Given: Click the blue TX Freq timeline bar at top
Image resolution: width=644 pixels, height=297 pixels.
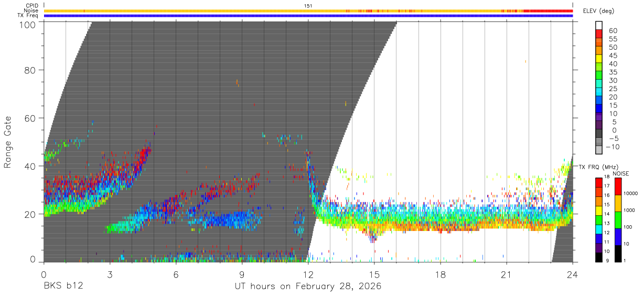Looking at the screenshot, I should pyautogui.click(x=308, y=16).
